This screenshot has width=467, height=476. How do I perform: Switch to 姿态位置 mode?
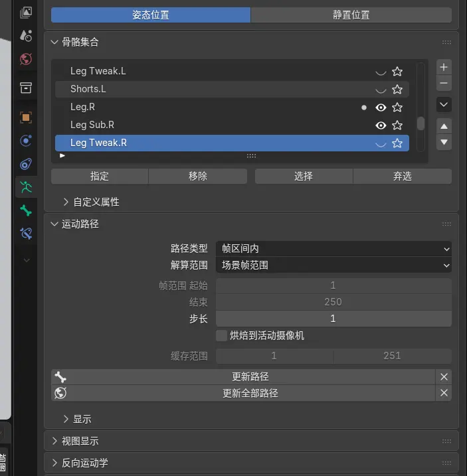click(x=151, y=15)
